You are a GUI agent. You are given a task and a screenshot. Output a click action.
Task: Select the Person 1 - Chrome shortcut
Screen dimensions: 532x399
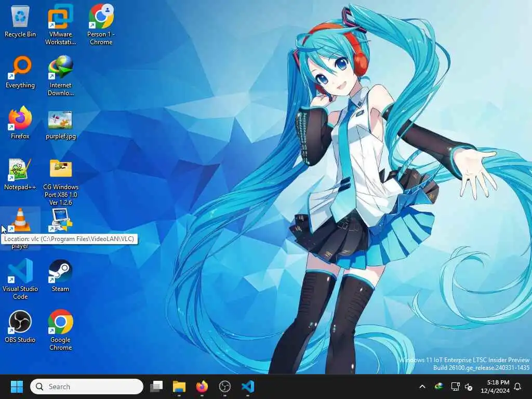pyautogui.click(x=101, y=24)
